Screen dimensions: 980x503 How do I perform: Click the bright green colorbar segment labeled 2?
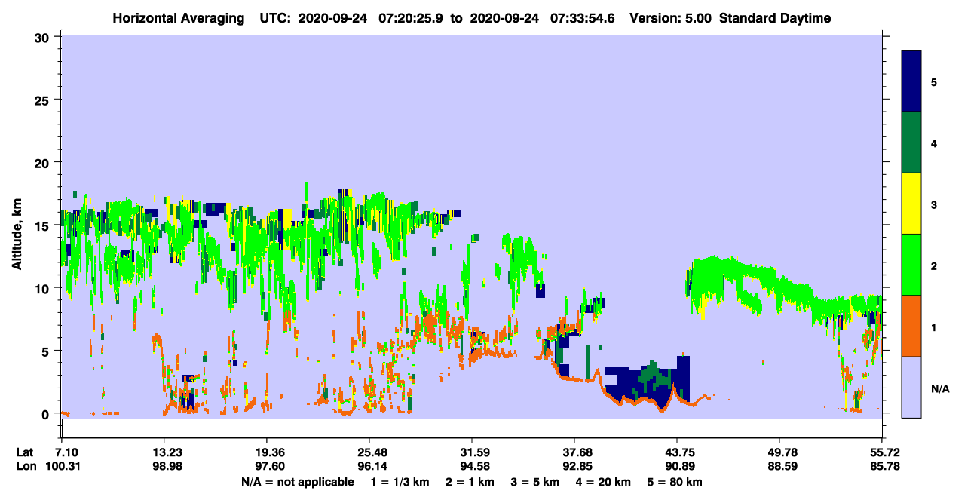point(911,264)
